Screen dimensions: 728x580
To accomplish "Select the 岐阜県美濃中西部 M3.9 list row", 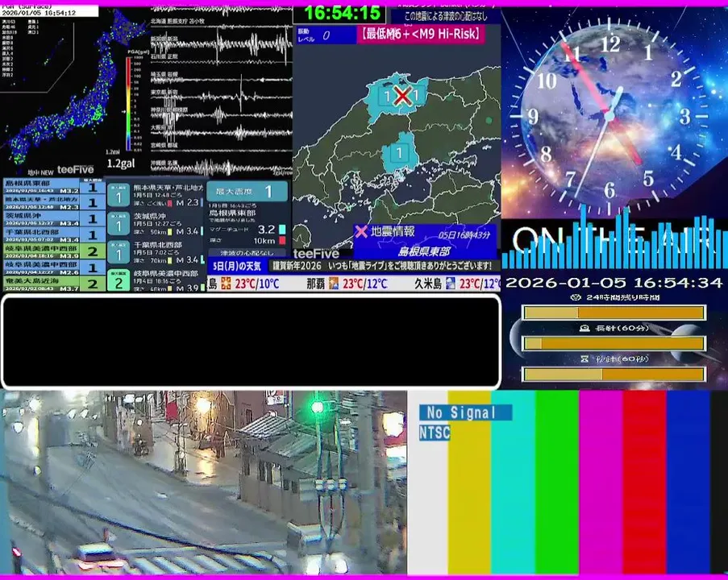I will tap(53, 251).
